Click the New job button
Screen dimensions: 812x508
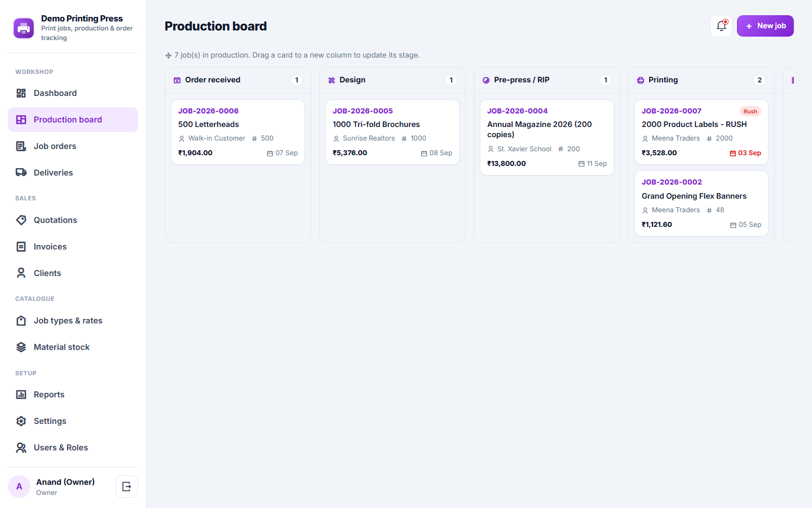coord(765,26)
